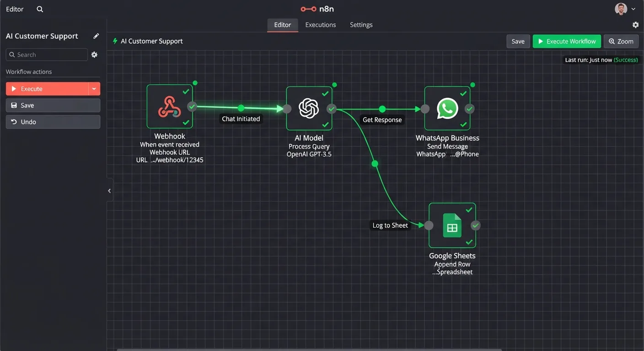
Task: Click the Workflow actions heading
Action: (x=29, y=72)
